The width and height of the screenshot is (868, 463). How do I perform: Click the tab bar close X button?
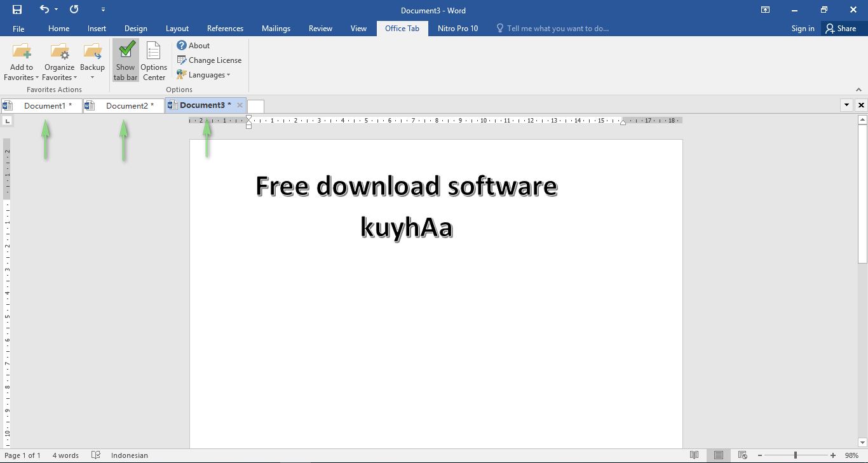[862, 105]
